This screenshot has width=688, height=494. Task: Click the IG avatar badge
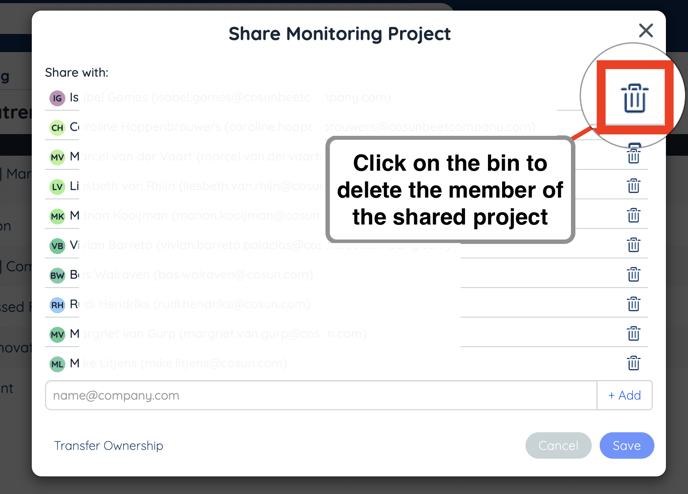point(57,98)
